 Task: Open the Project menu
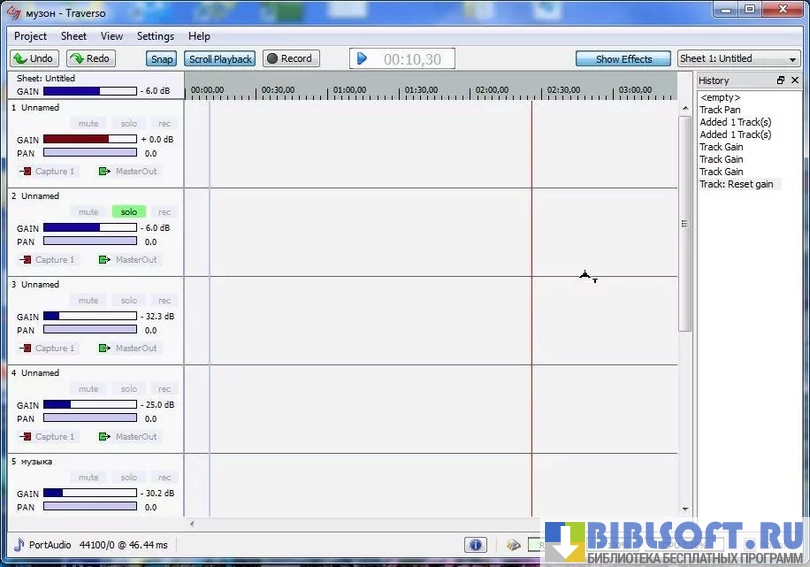pyautogui.click(x=30, y=36)
